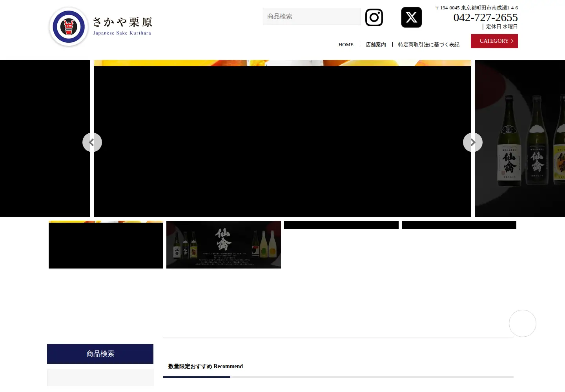The image size is (565, 392).
Task: Click the sidebar 商品検索 header bar
Action: tap(100, 354)
